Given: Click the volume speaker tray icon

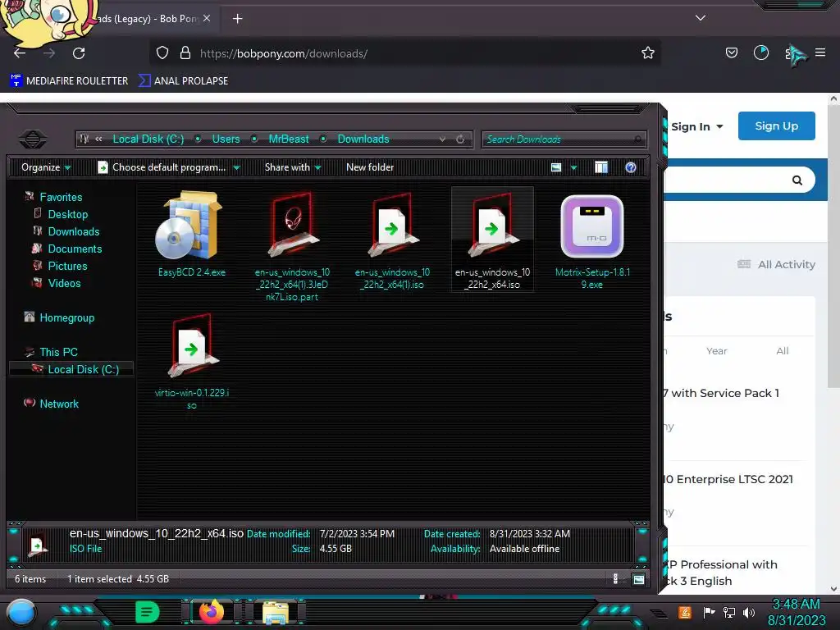Looking at the screenshot, I should 749,612.
